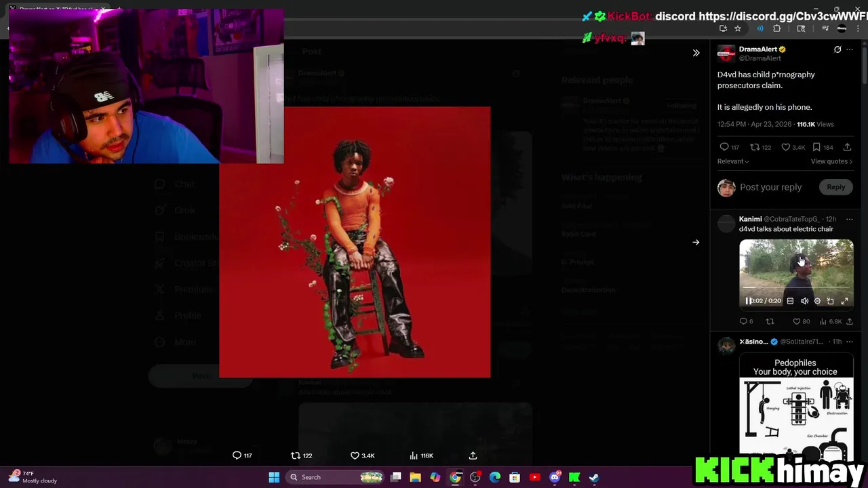Open DramaAlert profile name link

[758, 49]
